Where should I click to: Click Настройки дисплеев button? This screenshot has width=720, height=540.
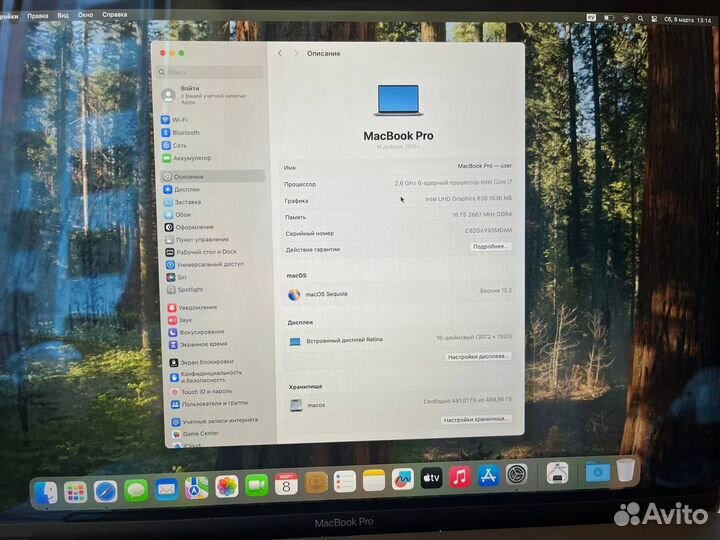(478, 356)
